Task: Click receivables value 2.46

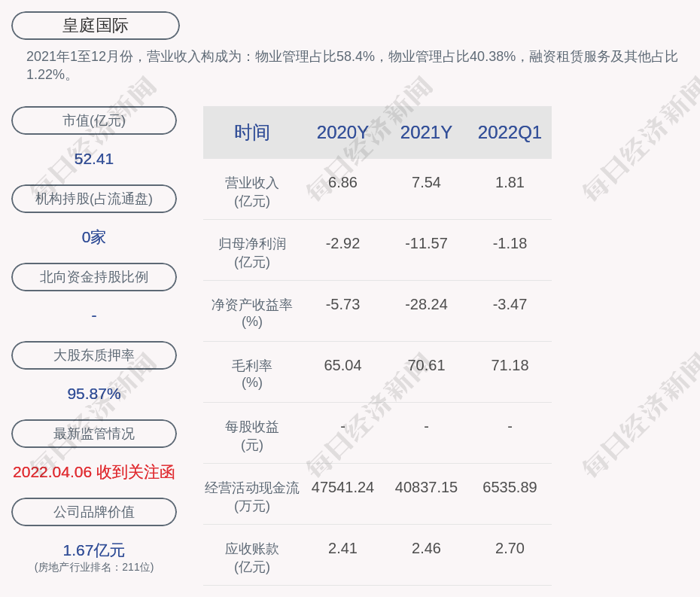Action: click(426, 548)
